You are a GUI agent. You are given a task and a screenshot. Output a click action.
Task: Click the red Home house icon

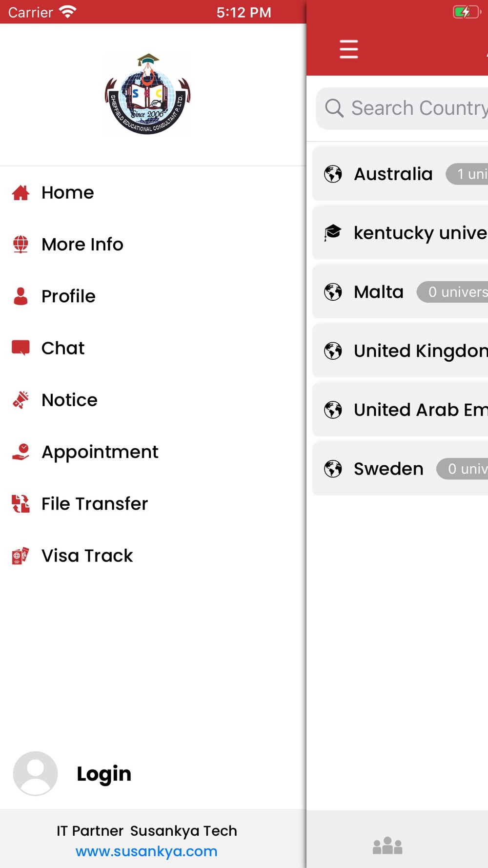(x=20, y=193)
